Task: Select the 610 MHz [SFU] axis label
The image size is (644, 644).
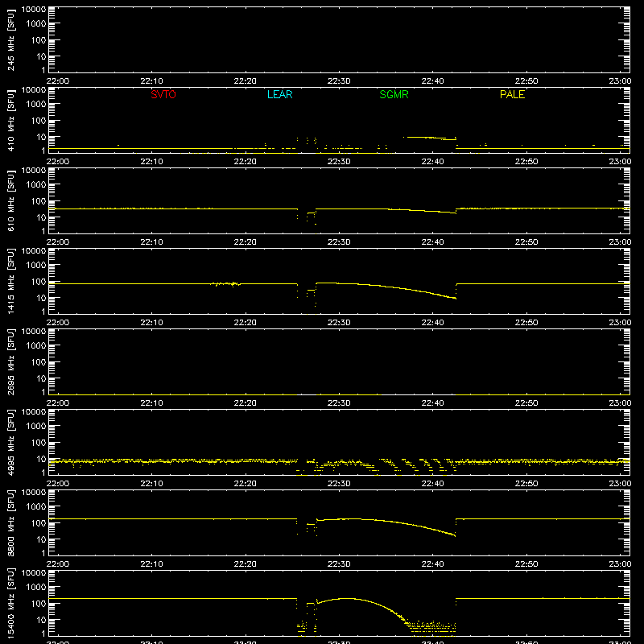Action: click(x=10, y=200)
